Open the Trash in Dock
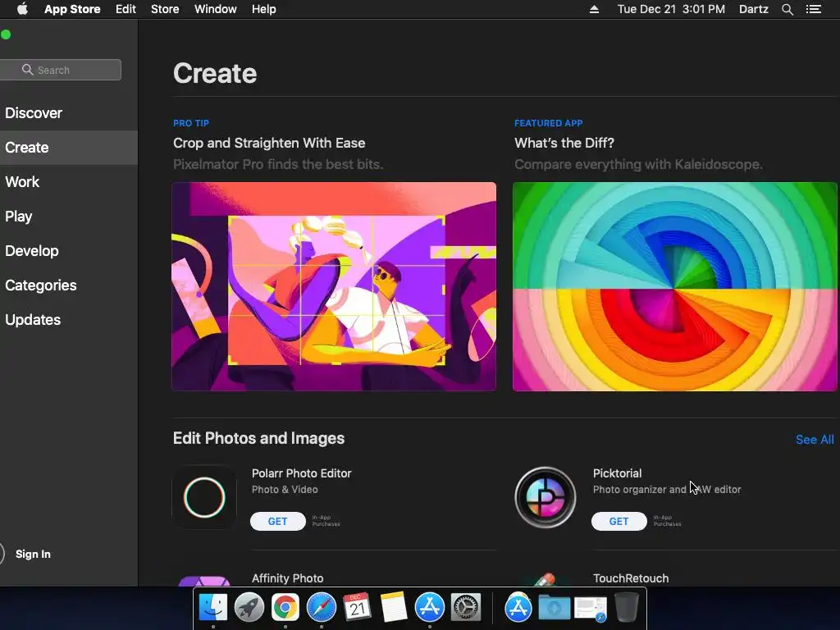The image size is (840, 630). pos(626,608)
